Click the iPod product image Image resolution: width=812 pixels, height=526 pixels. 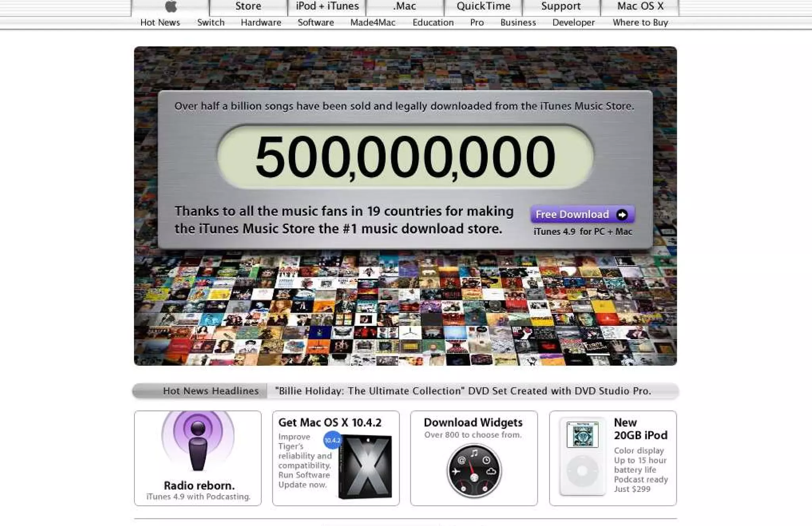pyautogui.click(x=582, y=457)
